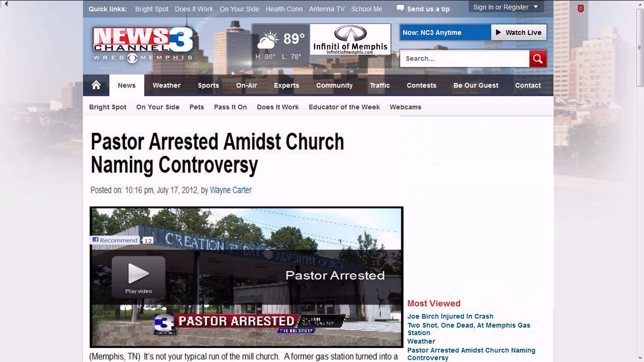
Task: Click the Send us a tip bubble
Action: (423, 8)
